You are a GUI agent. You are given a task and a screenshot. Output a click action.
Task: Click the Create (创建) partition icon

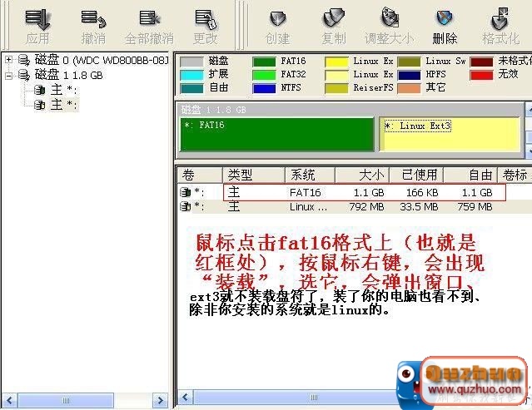[277, 18]
